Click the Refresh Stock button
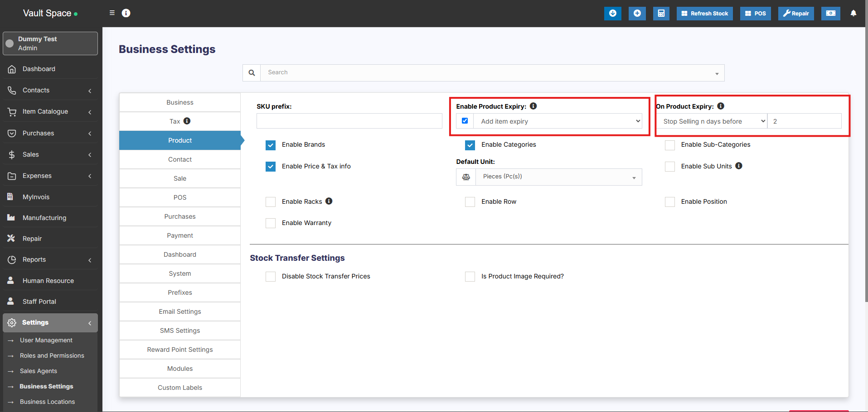 [704, 14]
